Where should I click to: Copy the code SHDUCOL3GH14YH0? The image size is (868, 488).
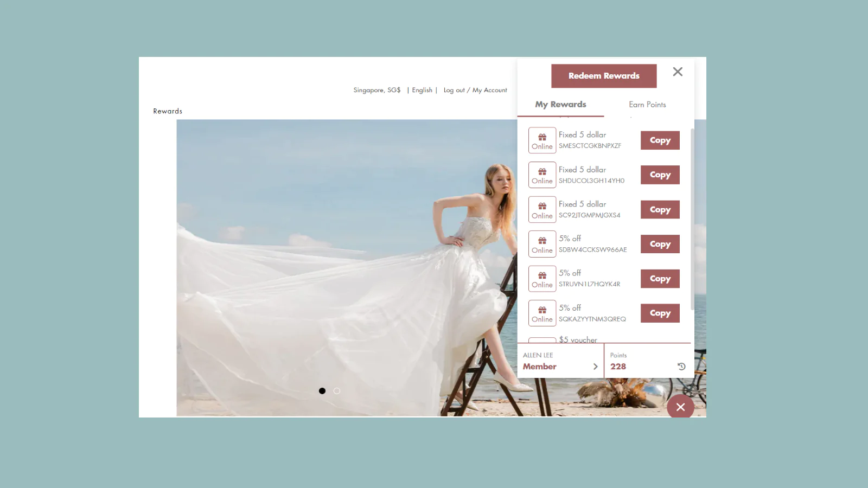click(660, 175)
